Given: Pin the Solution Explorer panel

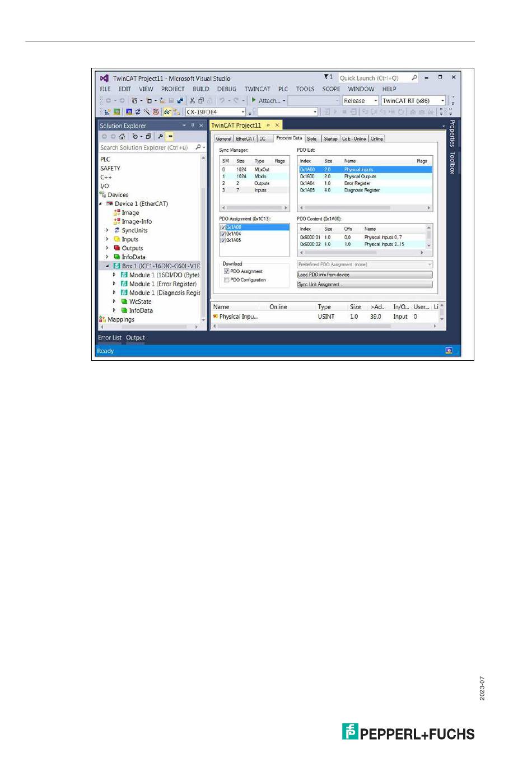Looking at the screenshot, I should click(x=193, y=126).
